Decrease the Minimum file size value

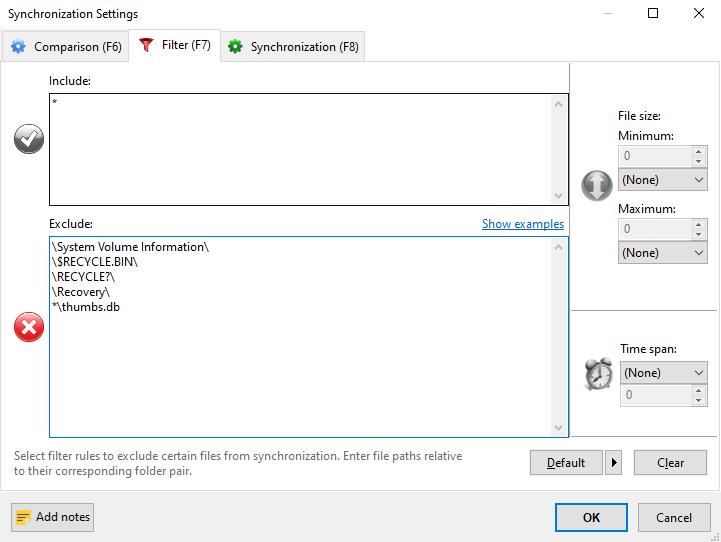[x=698, y=161]
